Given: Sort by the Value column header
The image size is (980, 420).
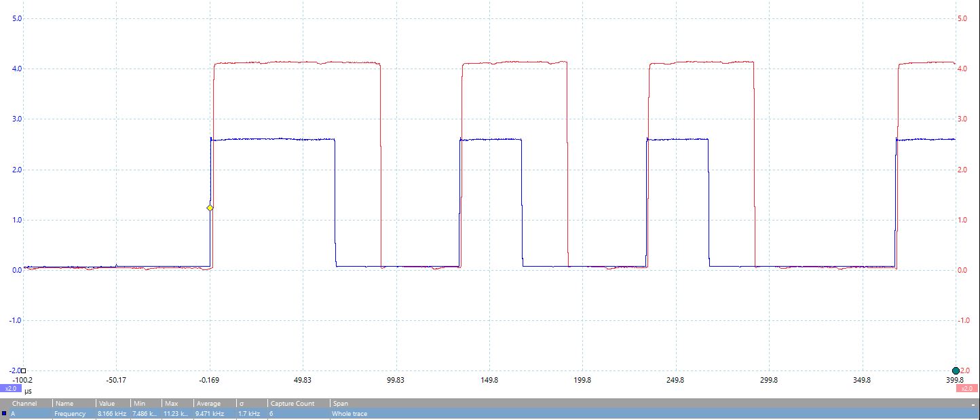Looking at the screenshot, I should pyautogui.click(x=106, y=402).
